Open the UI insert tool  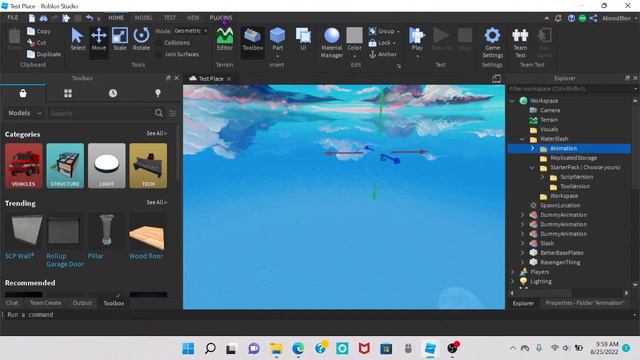[x=303, y=39]
